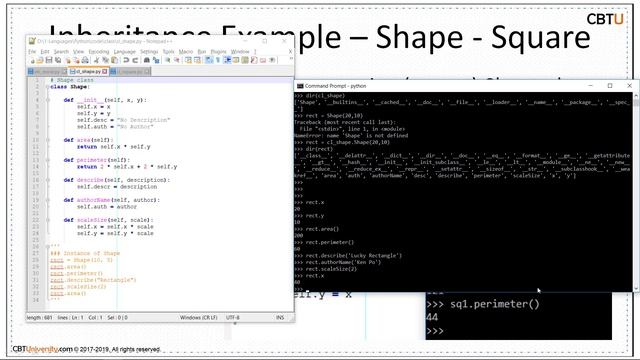The height and width of the screenshot is (360, 640).
Task: Click the Redo arrow icon
Action: click(136, 60)
